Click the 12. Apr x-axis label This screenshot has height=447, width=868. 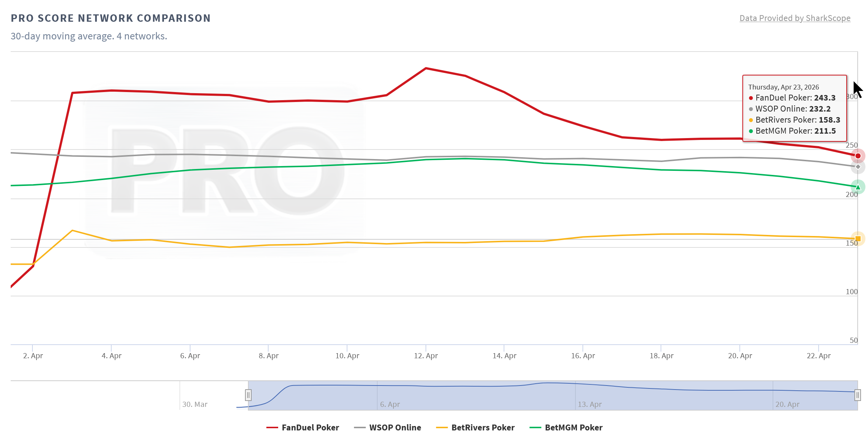tap(426, 356)
